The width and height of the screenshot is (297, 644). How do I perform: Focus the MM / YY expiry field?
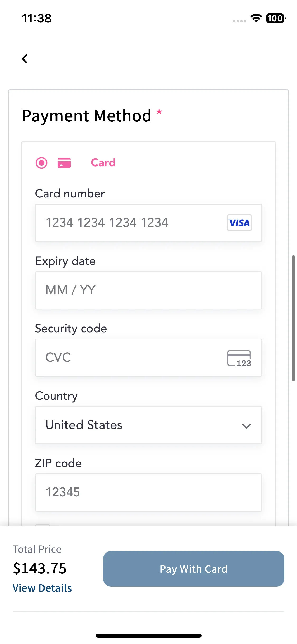(x=148, y=290)
